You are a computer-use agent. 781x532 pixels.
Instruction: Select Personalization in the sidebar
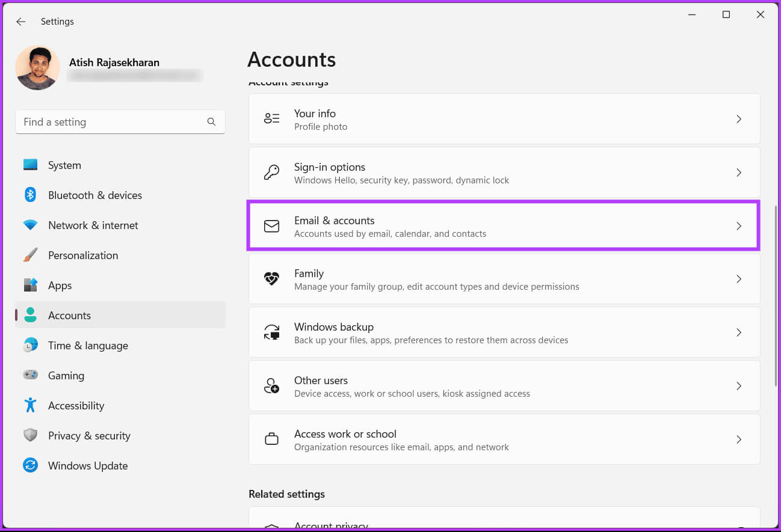pyautogui.click(x=120, y=255)
